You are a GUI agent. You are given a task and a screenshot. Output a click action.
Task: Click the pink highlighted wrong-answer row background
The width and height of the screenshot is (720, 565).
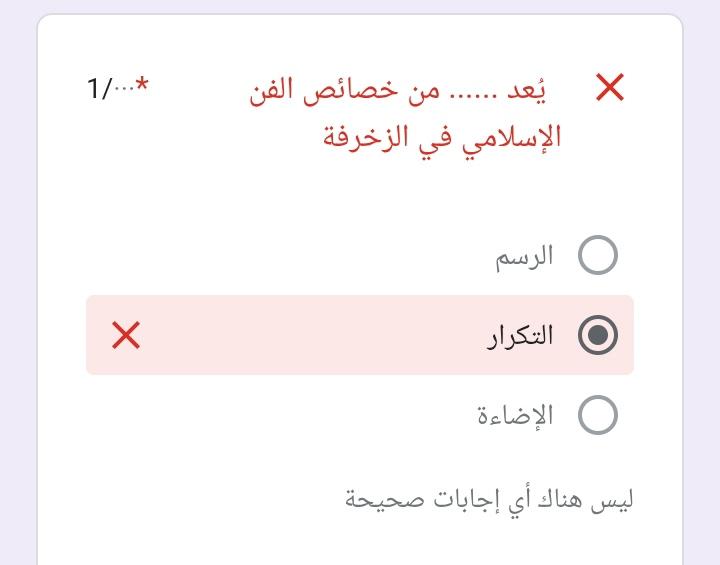(300, 335)
